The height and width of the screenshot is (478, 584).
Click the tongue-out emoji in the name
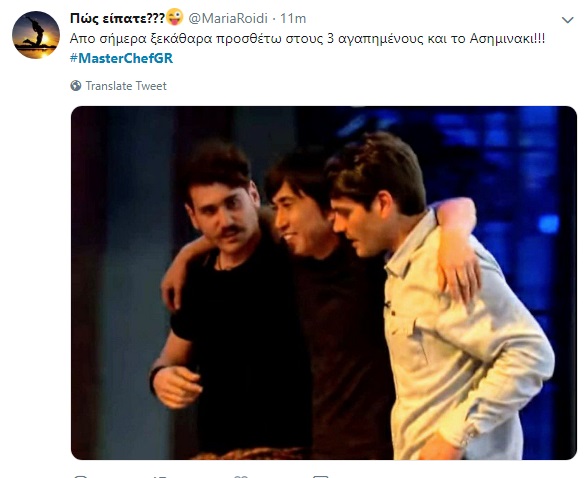(175, 17)
